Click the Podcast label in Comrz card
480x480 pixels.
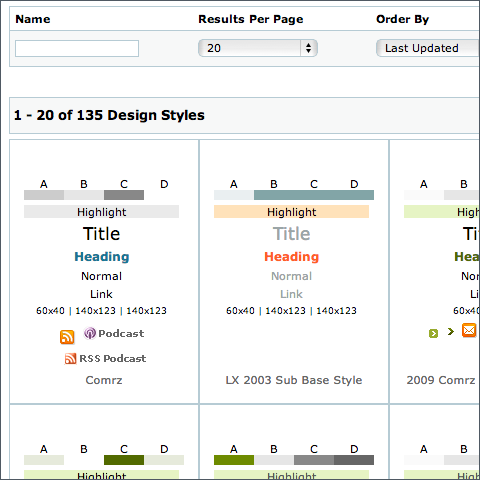(x=121, y=333)
